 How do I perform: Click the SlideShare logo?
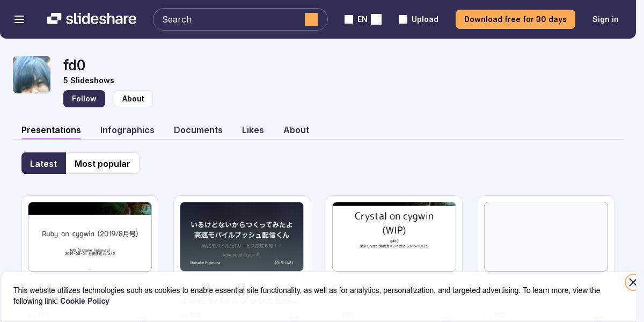pyautogui.click(x=92, y=19)
